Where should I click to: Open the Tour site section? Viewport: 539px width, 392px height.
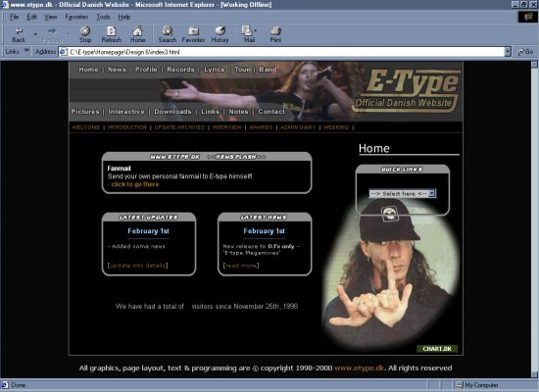242,70
